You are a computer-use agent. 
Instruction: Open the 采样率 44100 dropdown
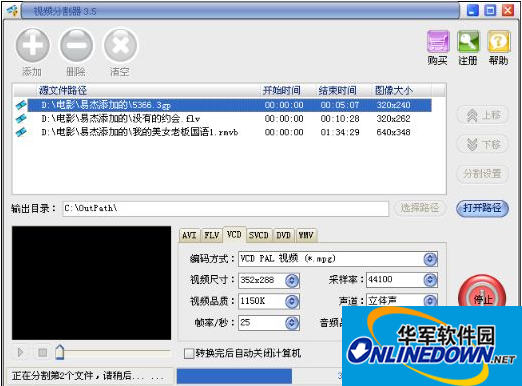click(x=430, y=280)
